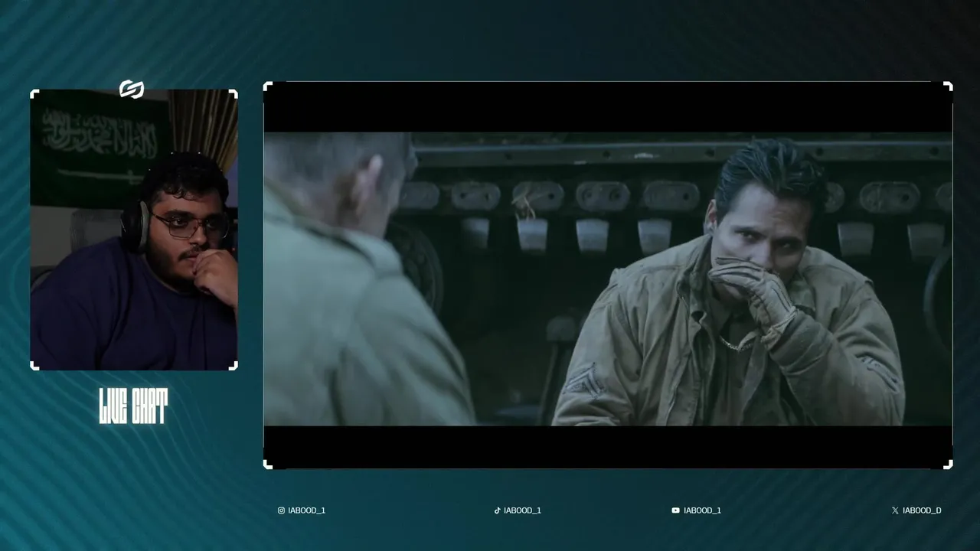980x551 pixels.
Task: Click the movie video frame
Action: tap(608, 275)
